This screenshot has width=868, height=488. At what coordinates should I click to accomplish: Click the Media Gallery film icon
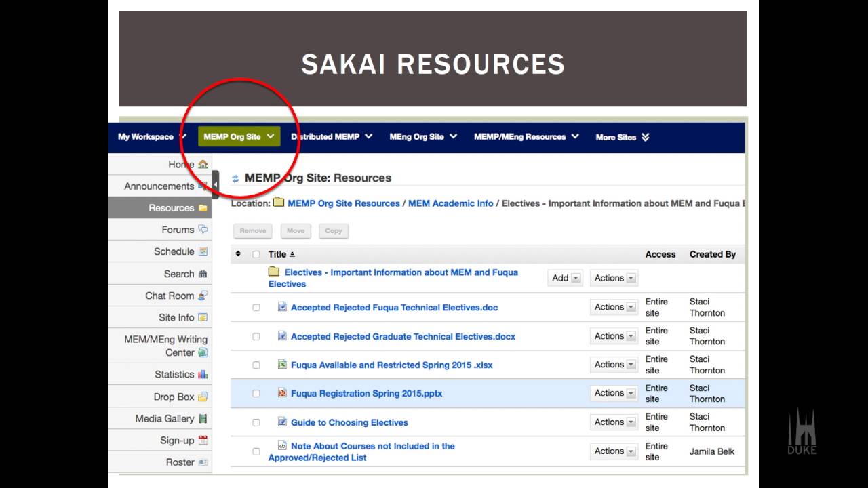(203, 418)
